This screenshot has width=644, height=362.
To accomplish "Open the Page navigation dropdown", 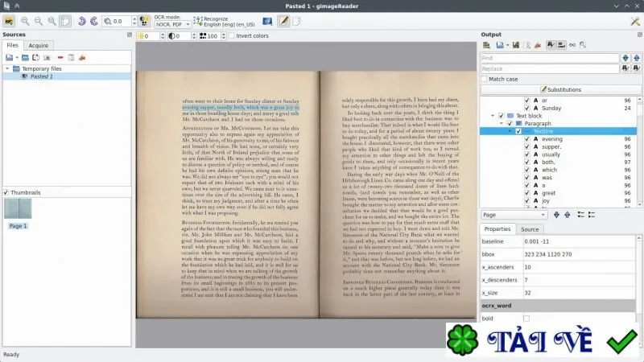I will 514,215.
